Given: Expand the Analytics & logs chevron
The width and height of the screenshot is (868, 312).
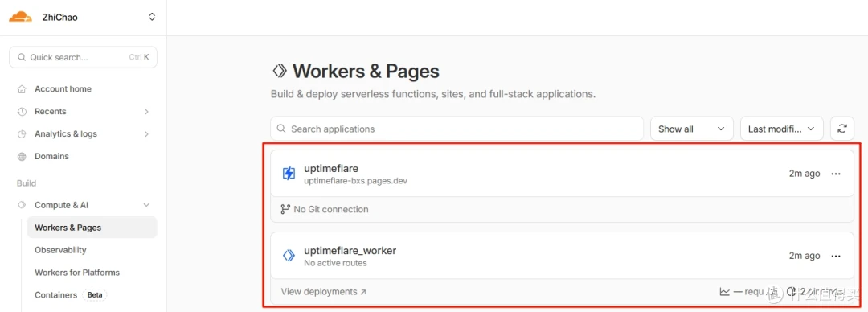Looking at the screenshot, I should (147, 133).
